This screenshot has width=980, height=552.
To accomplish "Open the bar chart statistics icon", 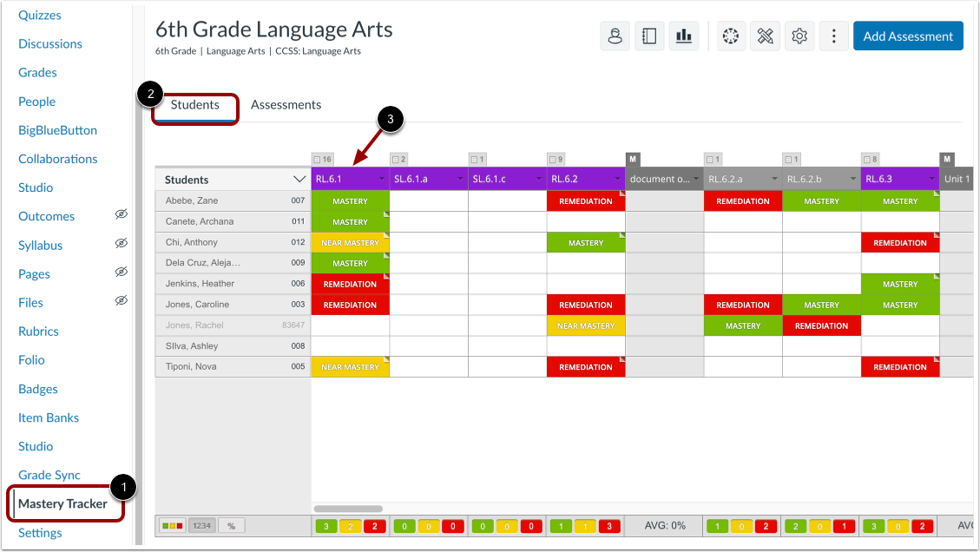I will [x=683, y=36].
